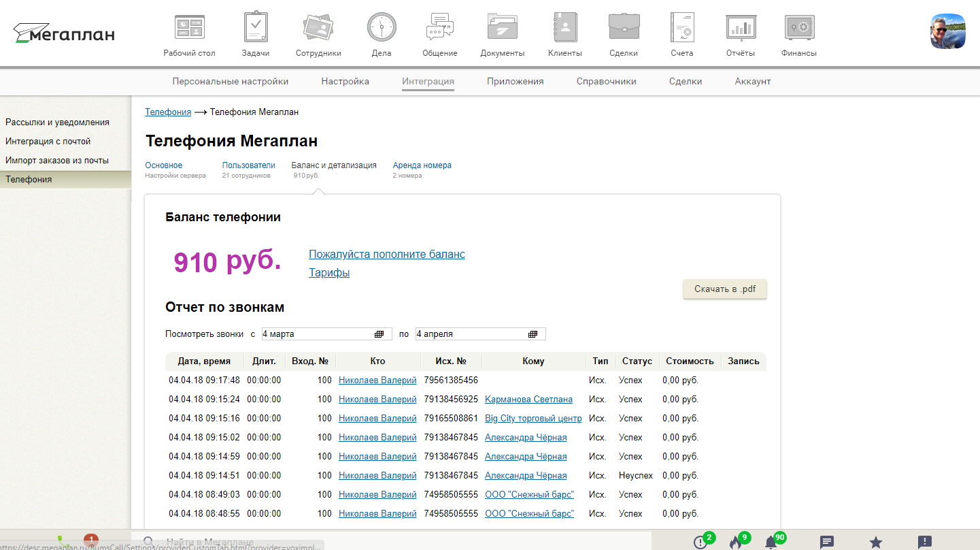Open the Финансы safe icon
Viewport: 980px width, 550px height.
pyautogui.click(x=799, y=28)
